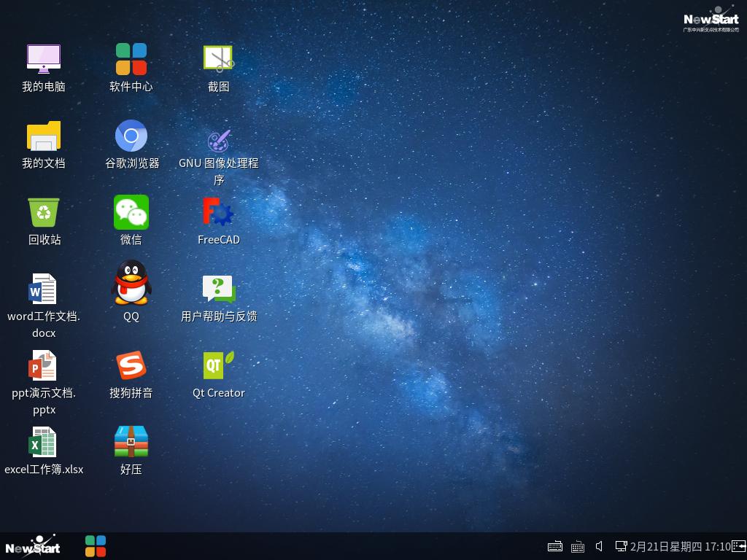747x560 pixels.
Task: Open 我的电脑 desktop icon
Action: pos(44,60)
